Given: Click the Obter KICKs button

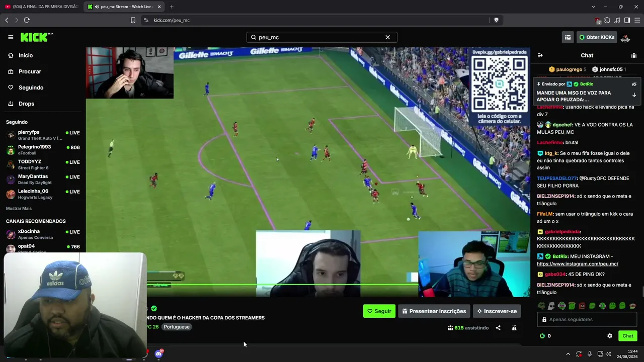Looking at the screenshot, I should pos(597,37).
